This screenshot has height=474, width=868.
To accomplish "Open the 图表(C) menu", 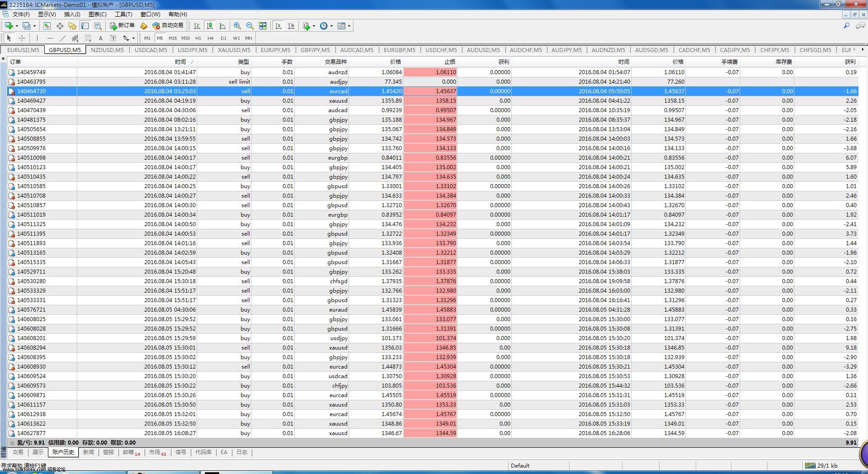I will [98, 14].
